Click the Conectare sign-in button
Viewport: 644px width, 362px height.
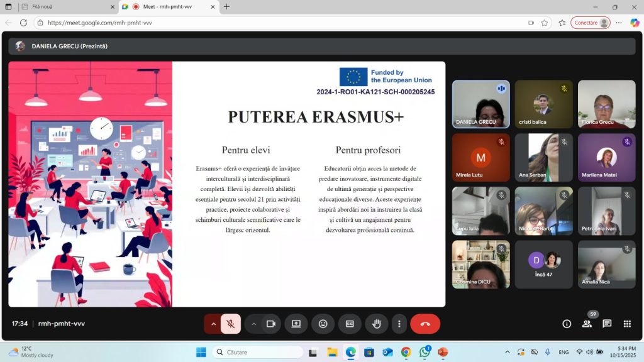point(591,23)
